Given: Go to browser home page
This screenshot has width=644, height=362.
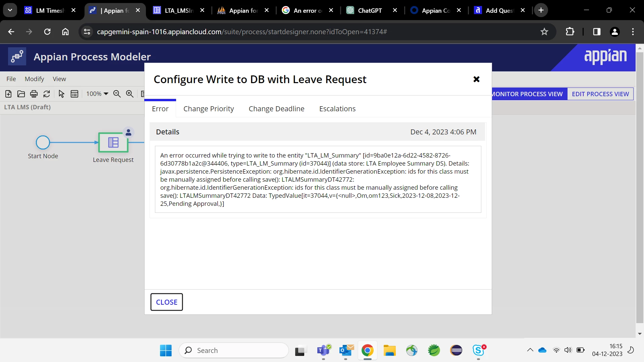Looking at the screenshot, I should (65, 32).
